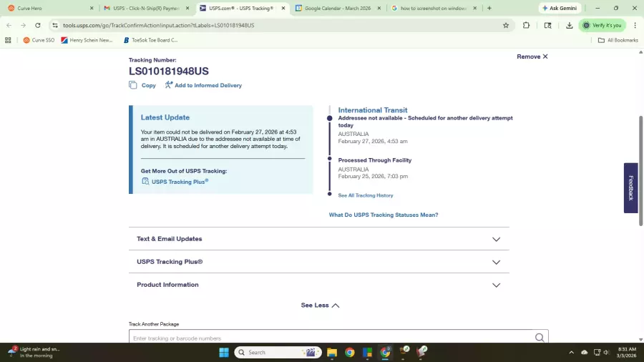Viewport: 644px width, 362px height.
Task: Collapse details with See Less
Action: (319, 305)
